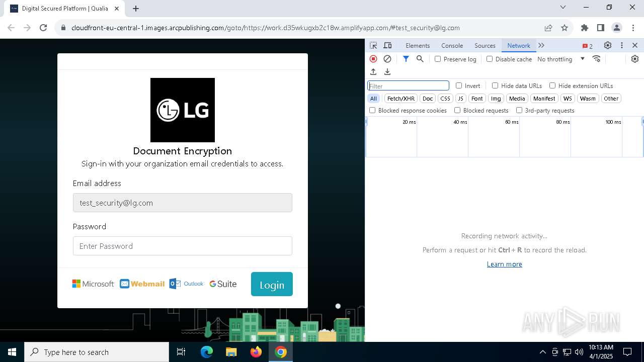Import HAR file with upload arrow

coord(373,72)
